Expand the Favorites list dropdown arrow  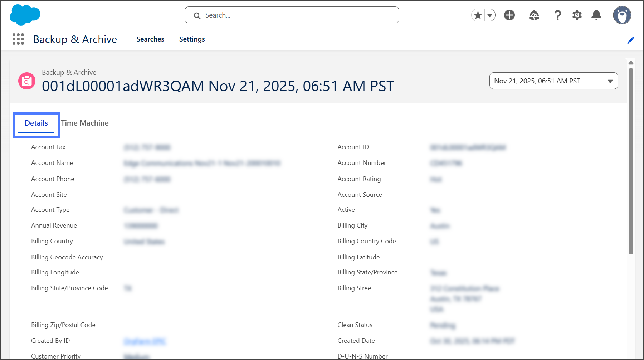[490, 15]
